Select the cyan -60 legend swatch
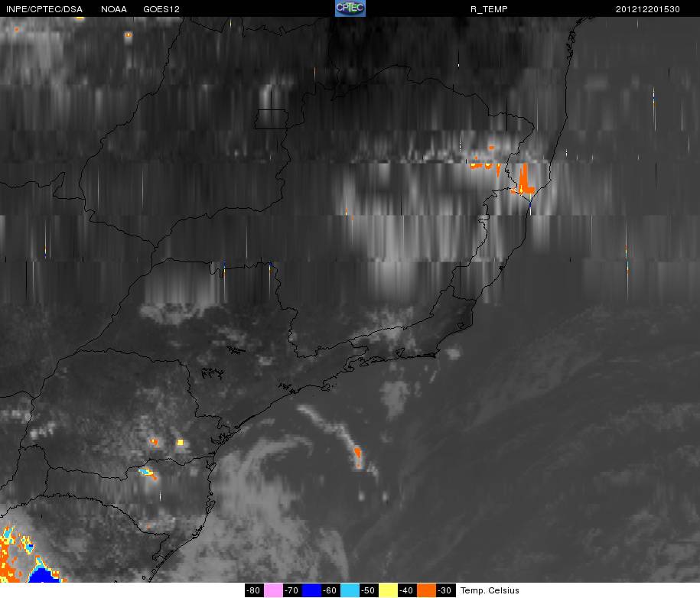 coord(350,590)
